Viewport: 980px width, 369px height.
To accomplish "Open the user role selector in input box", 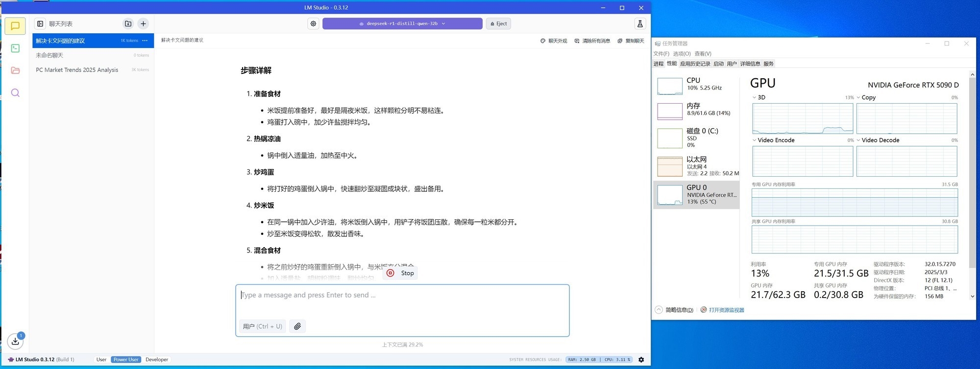I will pyautogui.click(x=263, y=326).
